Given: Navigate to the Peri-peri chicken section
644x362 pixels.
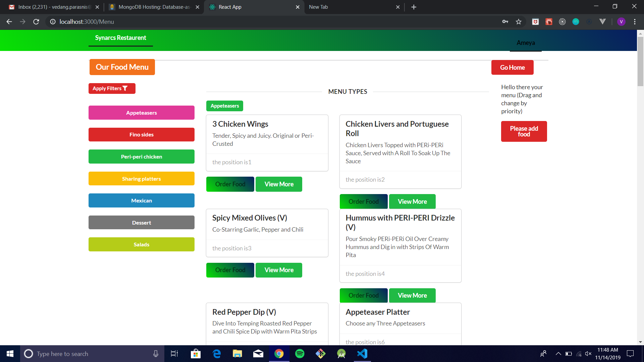Looking at the screenshot, I should (x=142, y=157).
